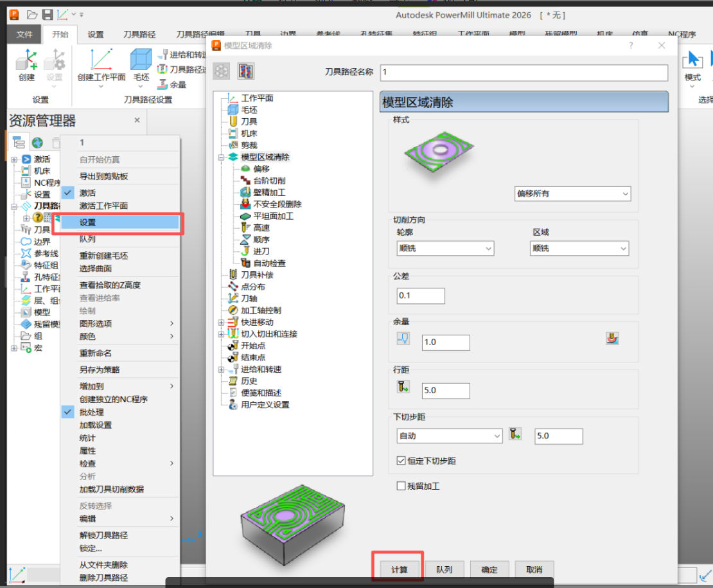This screenshot has height=588, width=713.
Task: Select 平坦面加工 page in the tree
Action: pos(273,217)
